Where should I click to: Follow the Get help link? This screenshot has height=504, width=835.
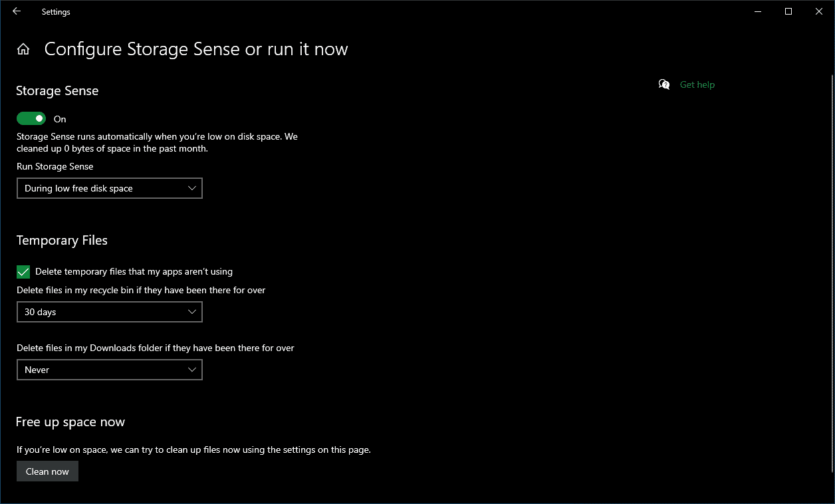[697, 84]
